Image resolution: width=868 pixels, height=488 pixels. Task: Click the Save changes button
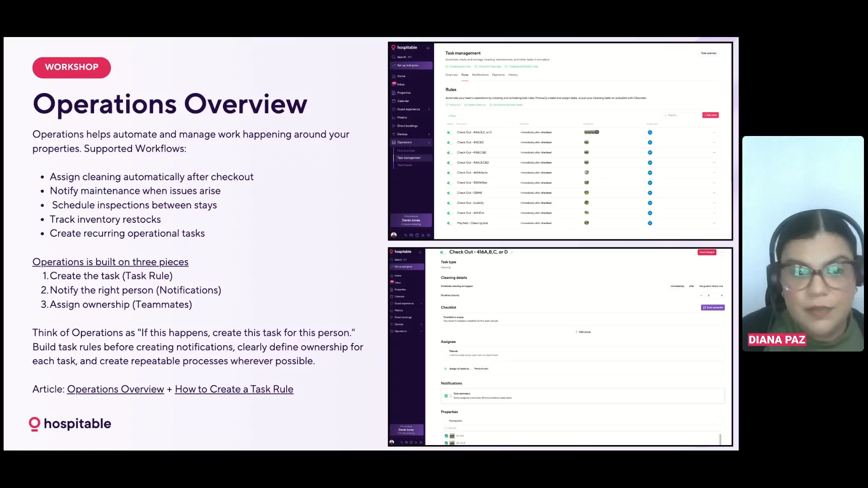click(707, 252)
